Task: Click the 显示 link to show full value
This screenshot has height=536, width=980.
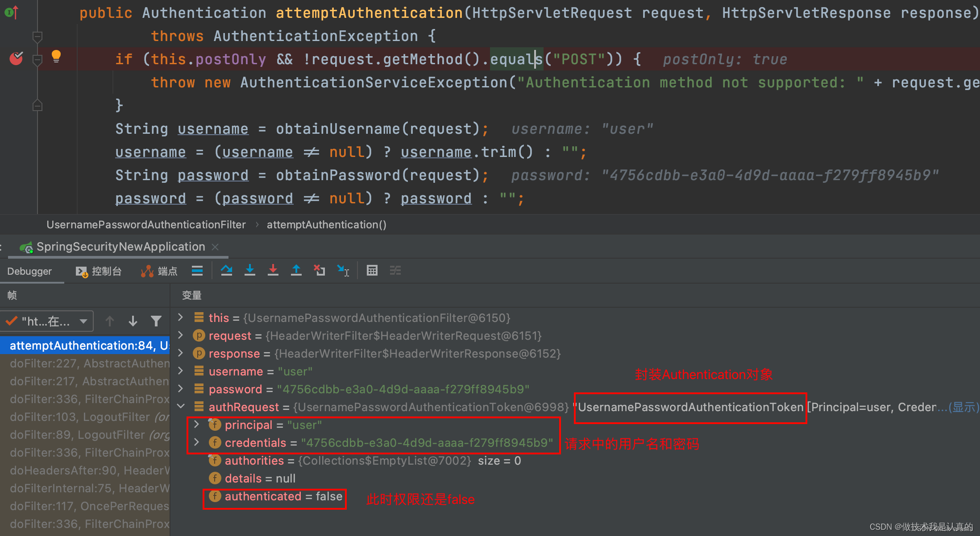Action: pos(963,407)
